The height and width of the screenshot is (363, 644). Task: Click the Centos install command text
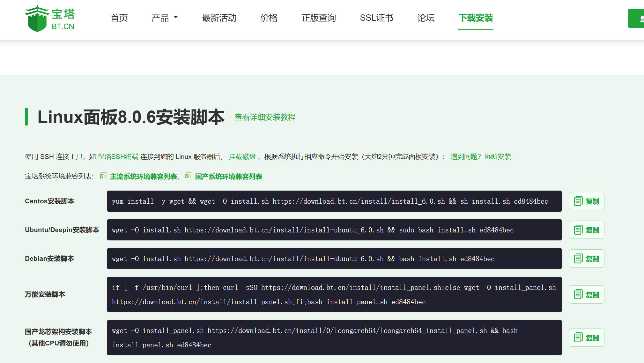(x=329, y=201)
